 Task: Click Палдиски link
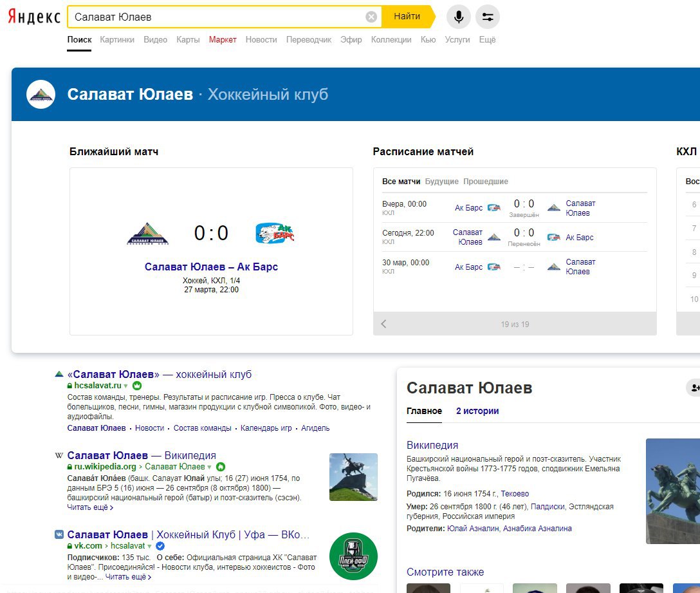(x=548, y=507)
